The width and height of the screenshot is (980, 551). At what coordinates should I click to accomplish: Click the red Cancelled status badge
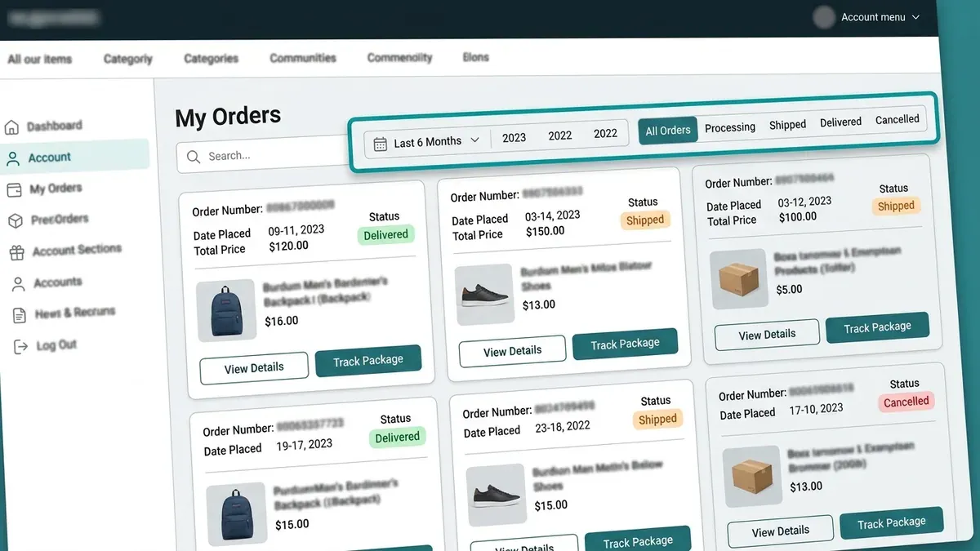pyautogui.click(x=906, y=402)
